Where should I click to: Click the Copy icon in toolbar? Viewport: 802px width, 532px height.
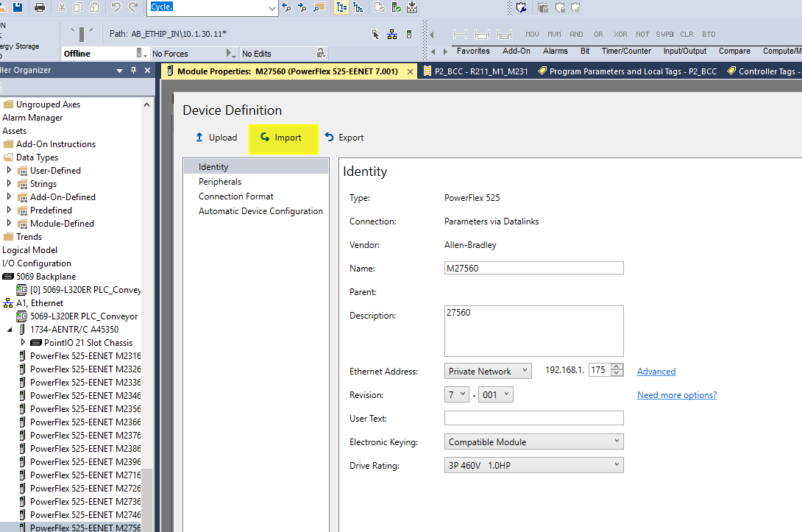click(78, 7)
